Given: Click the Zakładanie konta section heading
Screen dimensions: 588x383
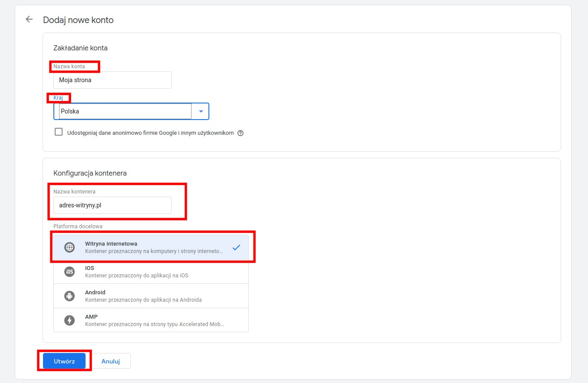Looking at the screenshot, I should 80,48.
